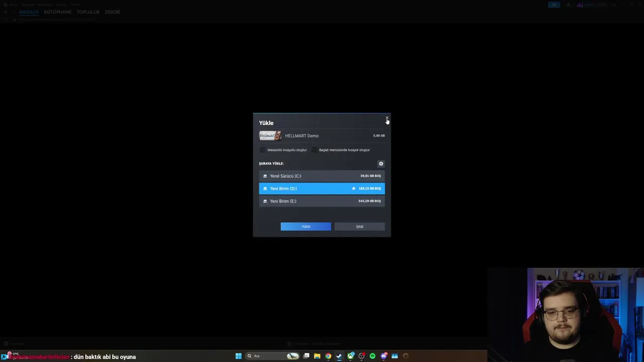Click the blue Yükle install button

coord(306,226)
